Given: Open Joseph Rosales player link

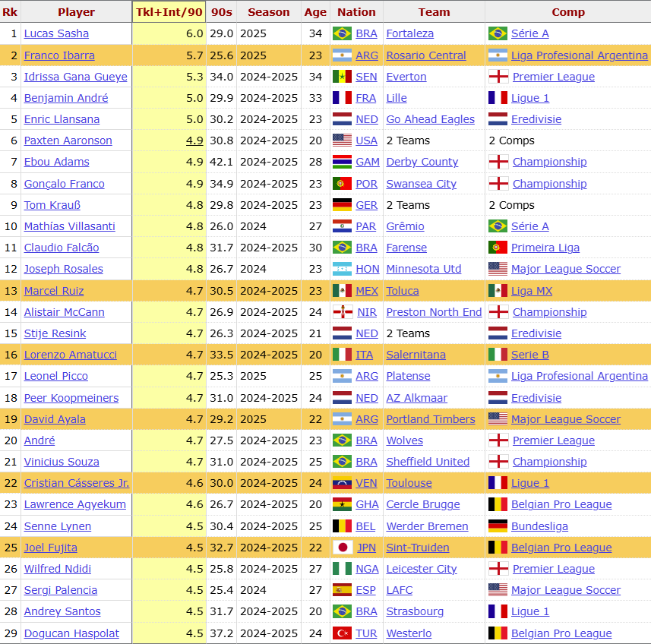Looking at the screenshot, I should pyautogui.click(x=64, y=269).
